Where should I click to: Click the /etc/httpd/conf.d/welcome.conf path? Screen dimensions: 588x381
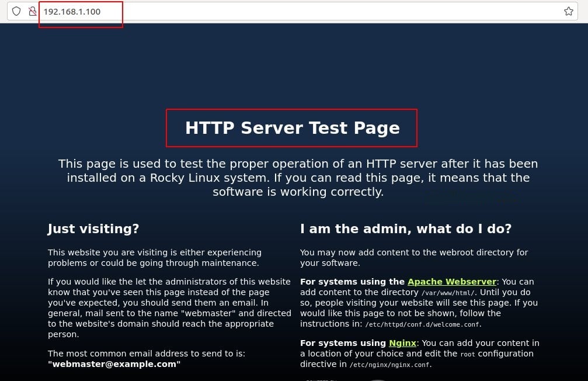click(x=422, y=324)
